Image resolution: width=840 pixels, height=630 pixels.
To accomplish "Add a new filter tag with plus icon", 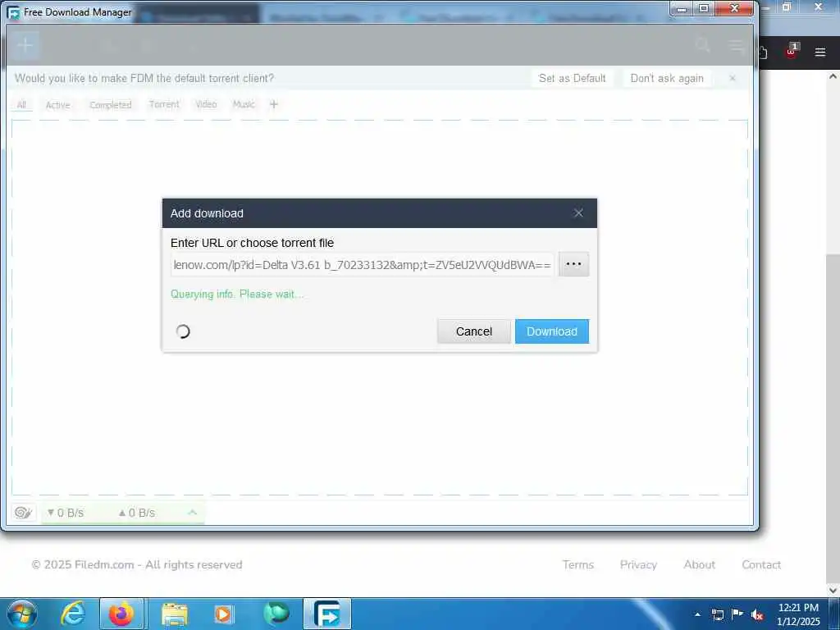I will pyautogui.click(x=274, y=104).
